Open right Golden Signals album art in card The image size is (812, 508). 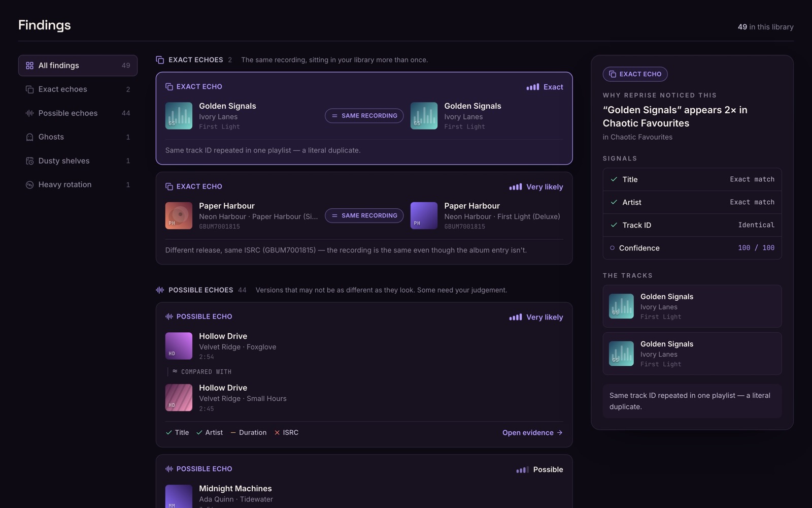[424, 116]
